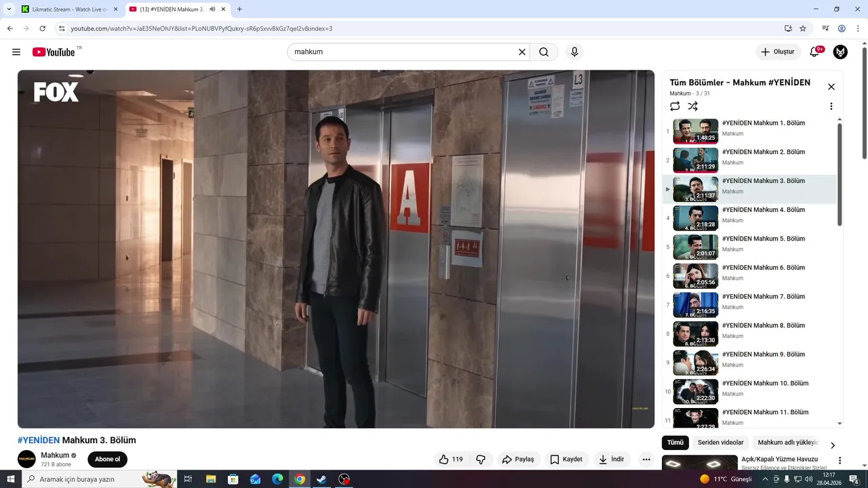Bookmark this page with the star
Viewport: 868px width, 488px height.
tap(803, 28)
